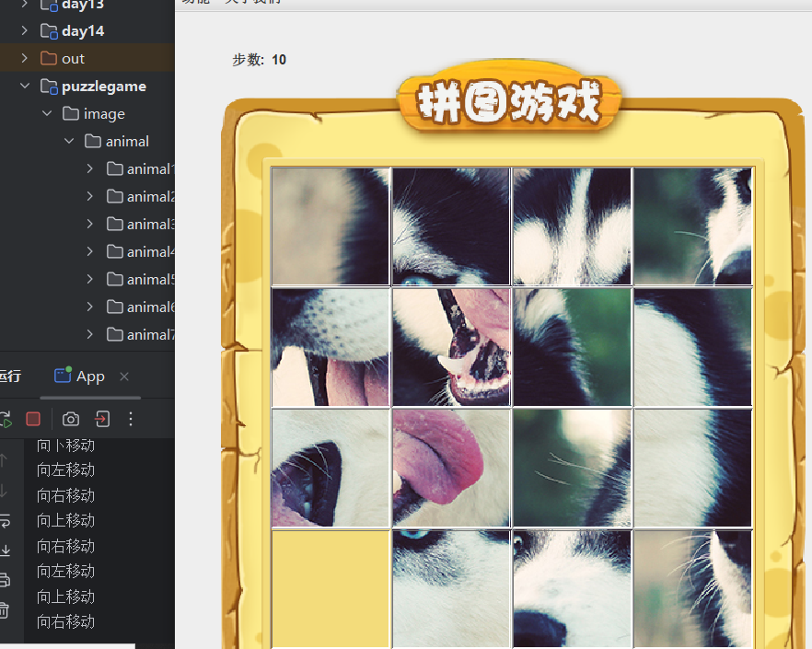Expand the animal1 folder

89,168
